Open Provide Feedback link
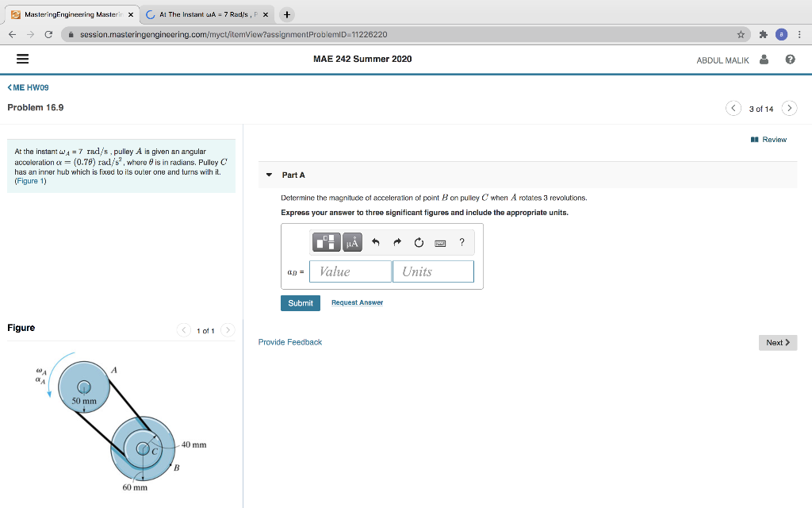Viewport: 812px width, 508px height. (289, 341)
